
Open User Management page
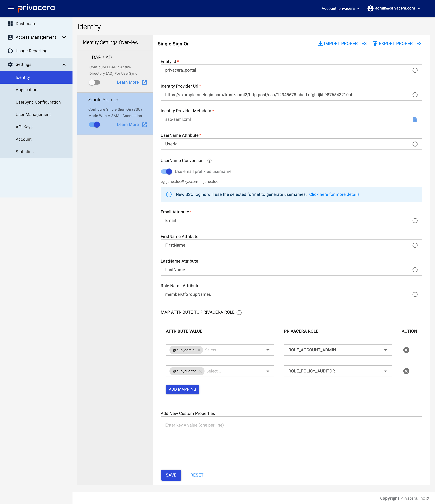coord(36,115)
